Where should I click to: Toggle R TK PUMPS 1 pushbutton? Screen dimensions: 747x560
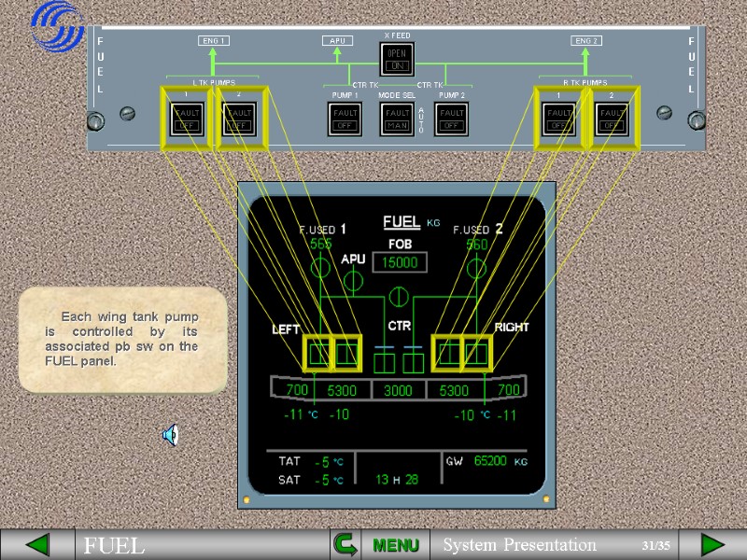[558, 119]
